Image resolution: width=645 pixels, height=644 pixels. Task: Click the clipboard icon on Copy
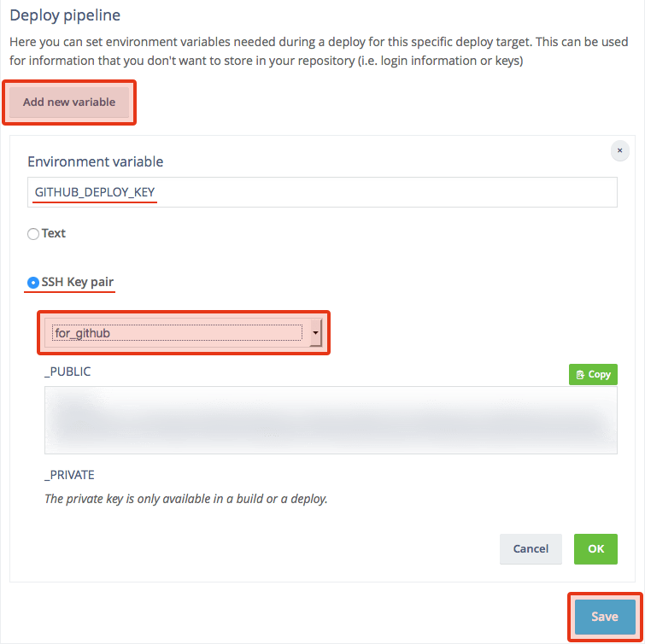click(580, 375)
